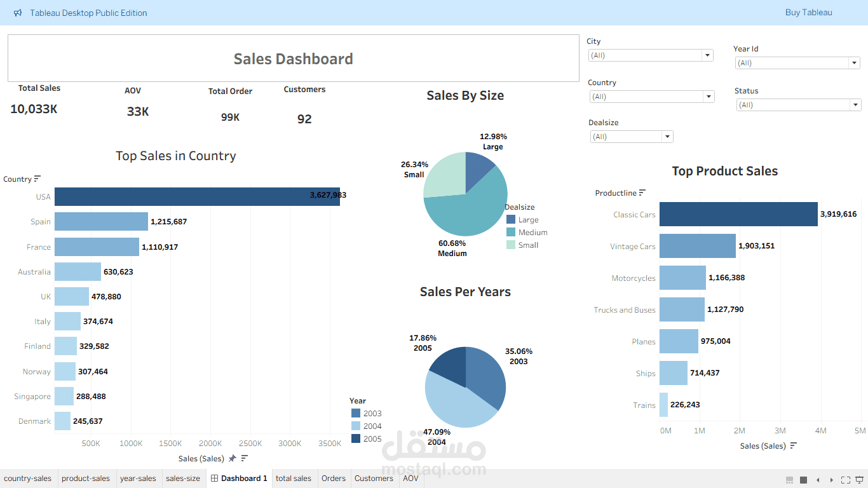
Task: Click the sort icon beside Country label
Action: [38, 179]
